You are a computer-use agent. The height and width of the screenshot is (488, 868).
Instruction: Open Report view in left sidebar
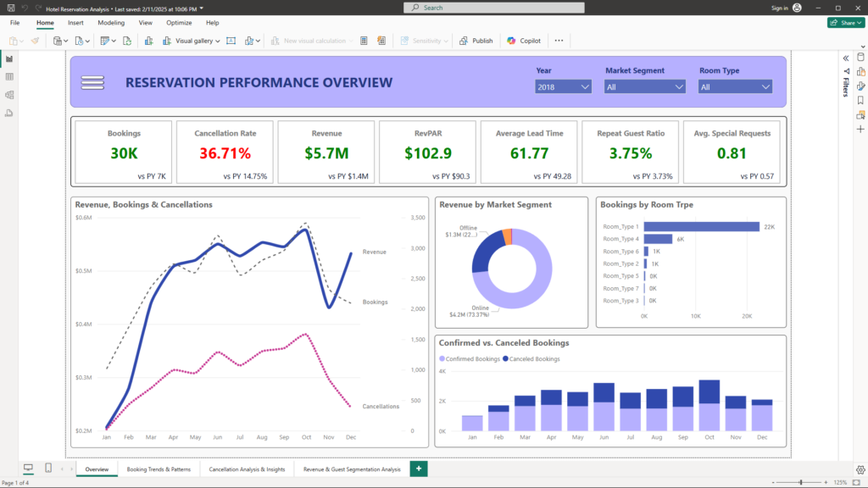9,59
